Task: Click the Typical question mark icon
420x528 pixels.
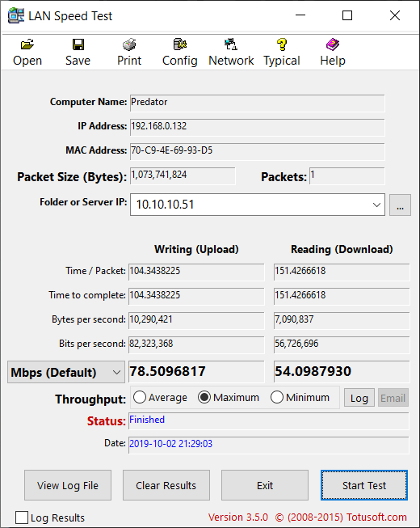Action: (282, 44)
